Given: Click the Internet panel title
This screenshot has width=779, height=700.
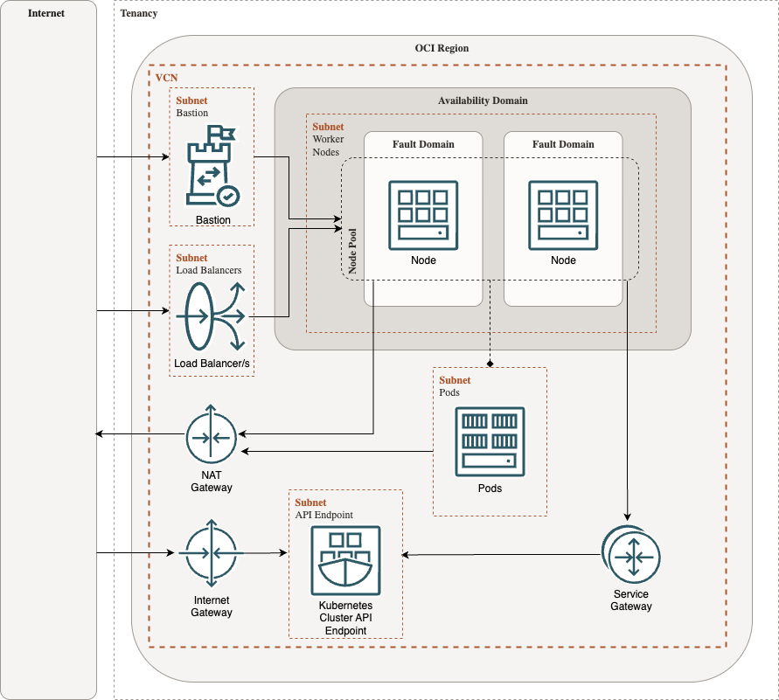Looking at the screenshot, I should pos(46,13).
